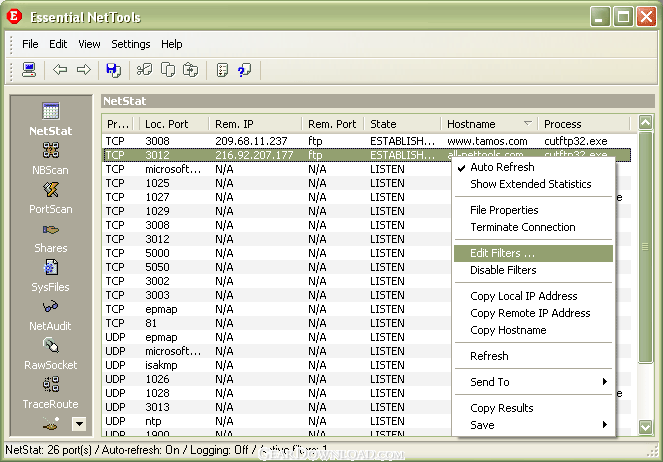Image resolution: width=663 pixels, height=462 pixels.
Task: Click the Essential NetTools title bar logo
Action: pyautogui.click(x=14, y=16)
